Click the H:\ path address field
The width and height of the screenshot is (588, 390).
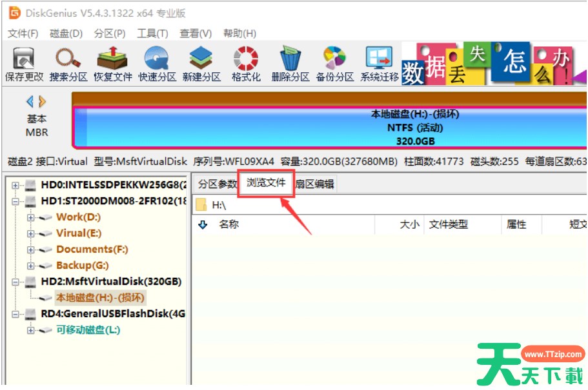(387, 205)
